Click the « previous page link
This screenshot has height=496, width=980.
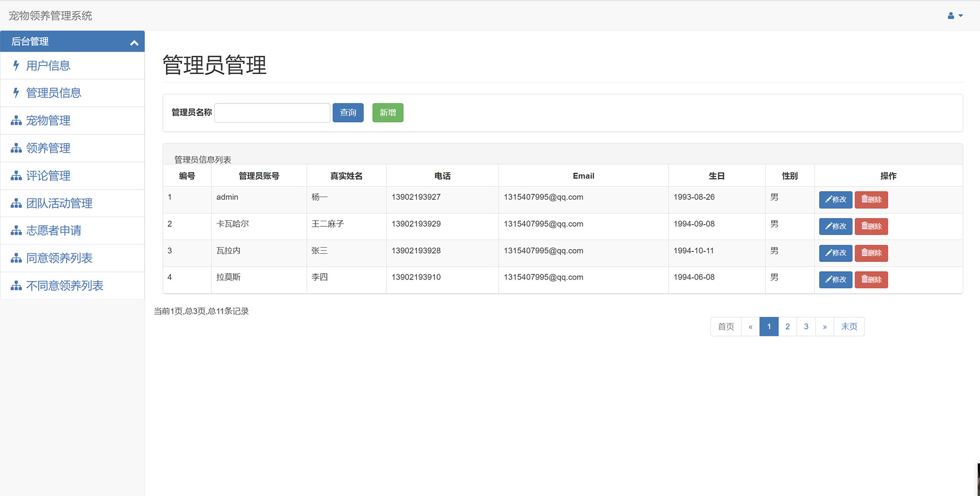(x=750, y=326)
